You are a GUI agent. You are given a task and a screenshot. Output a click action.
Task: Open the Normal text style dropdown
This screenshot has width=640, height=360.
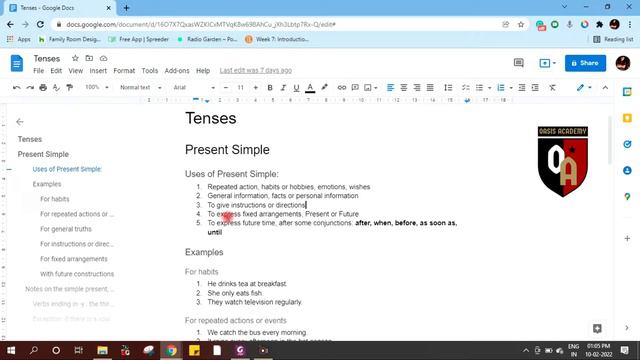tap(141, 87)
